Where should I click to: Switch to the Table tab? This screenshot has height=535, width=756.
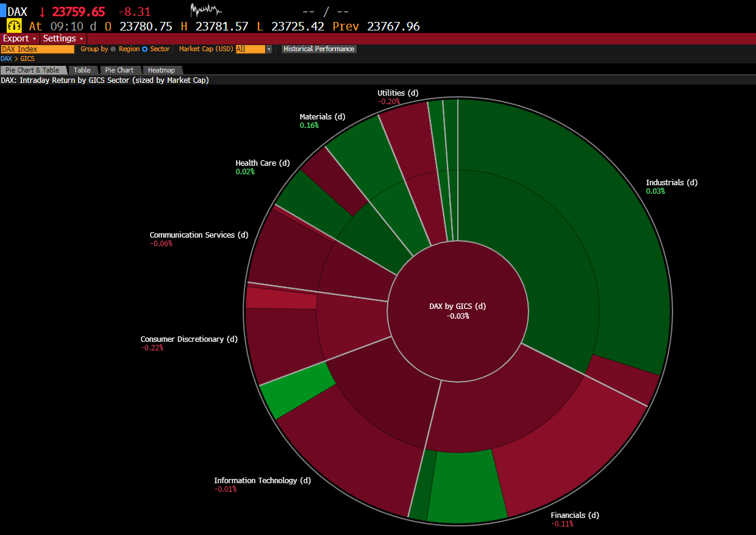point(82,70)
